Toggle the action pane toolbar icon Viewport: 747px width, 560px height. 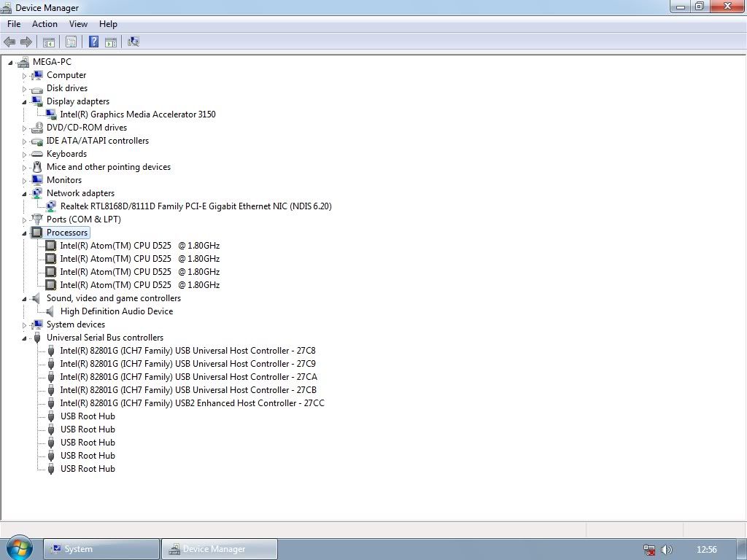coord(111,42)
